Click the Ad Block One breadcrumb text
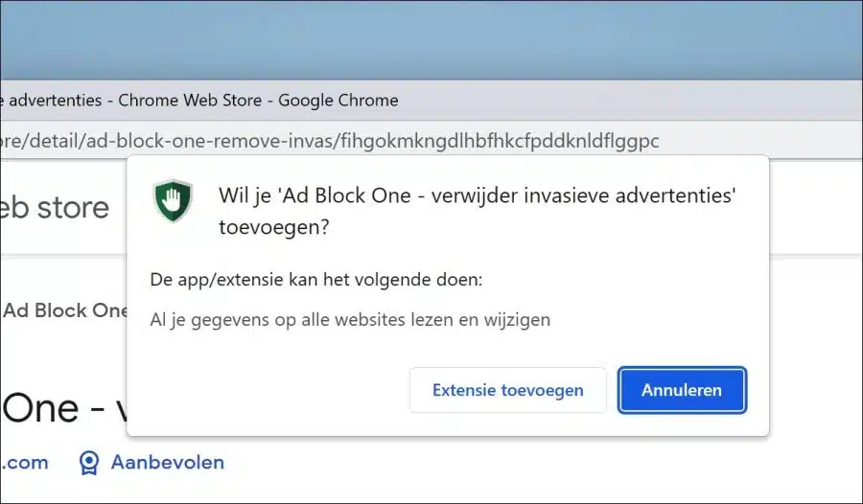 [64, 310]
